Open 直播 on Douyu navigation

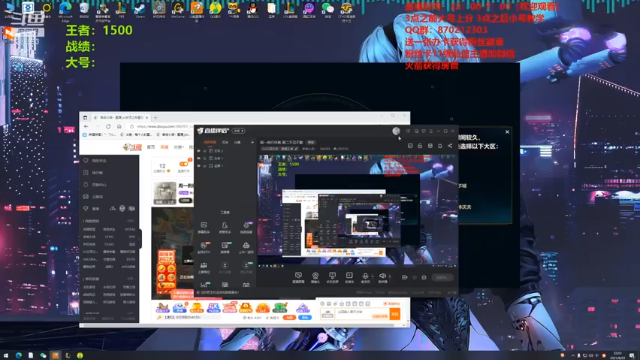click(x=164, y=147)
